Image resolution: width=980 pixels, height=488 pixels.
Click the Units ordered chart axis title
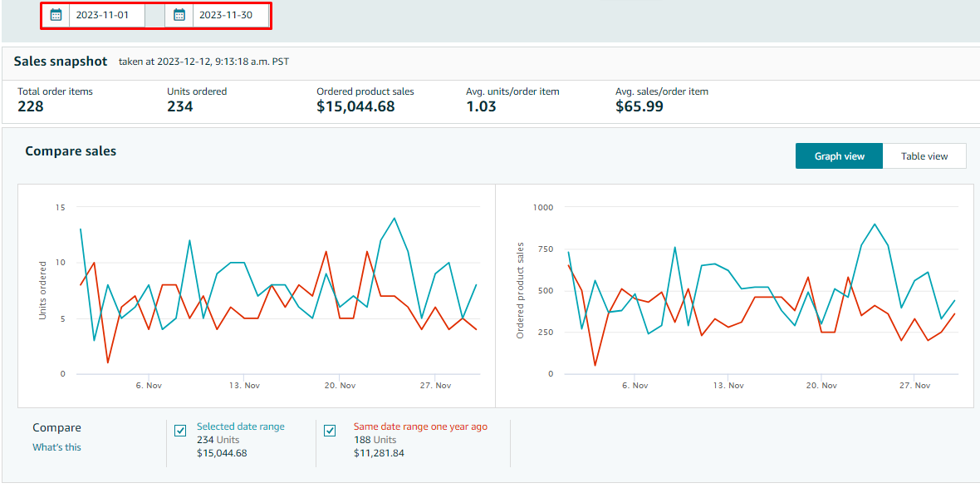[x=43, y=290]
